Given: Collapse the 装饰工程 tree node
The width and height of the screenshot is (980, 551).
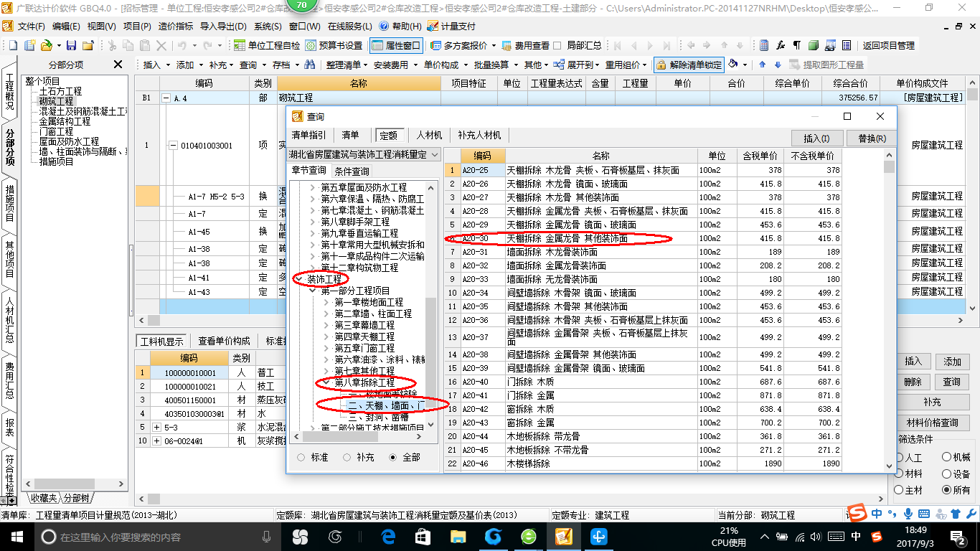Looking at the screenshot, I should pyautogui.click(x=300, y=279).
